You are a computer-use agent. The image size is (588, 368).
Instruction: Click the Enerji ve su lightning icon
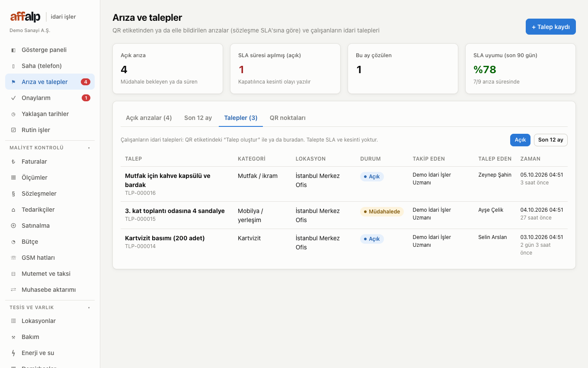tap(13, 353)
